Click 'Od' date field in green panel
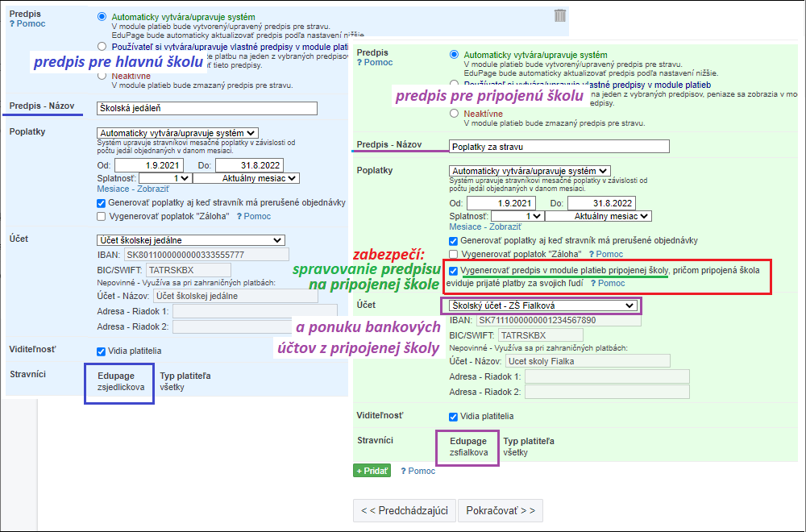The width and height of the screenshot is (806, 532). click(501, 203)
